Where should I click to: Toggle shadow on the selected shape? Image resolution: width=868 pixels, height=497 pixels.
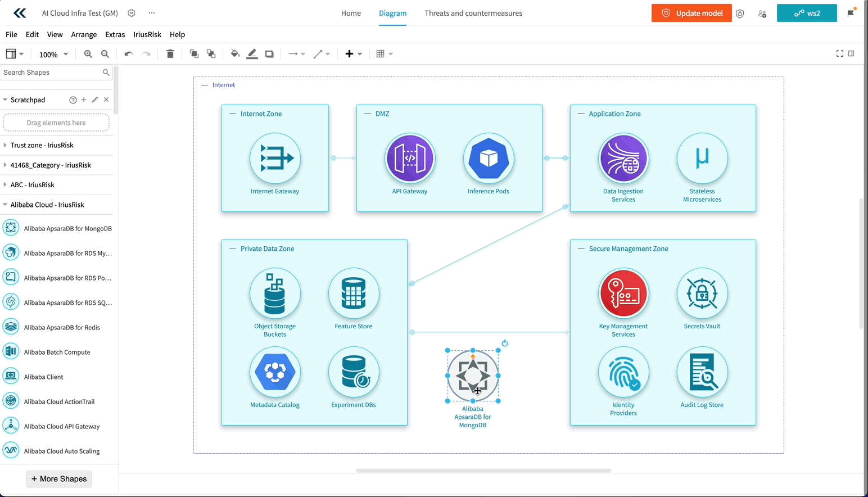tap(269, 54)
